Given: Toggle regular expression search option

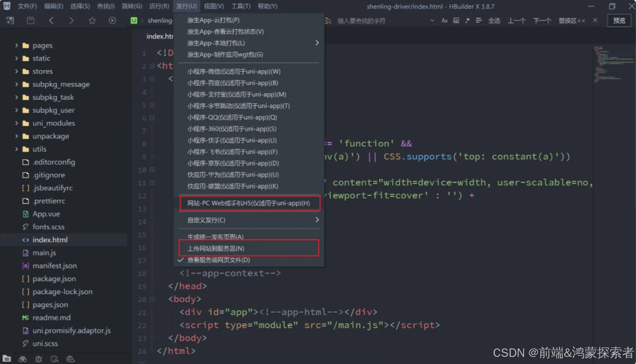Looking at the screenshot, I should 467,21.
